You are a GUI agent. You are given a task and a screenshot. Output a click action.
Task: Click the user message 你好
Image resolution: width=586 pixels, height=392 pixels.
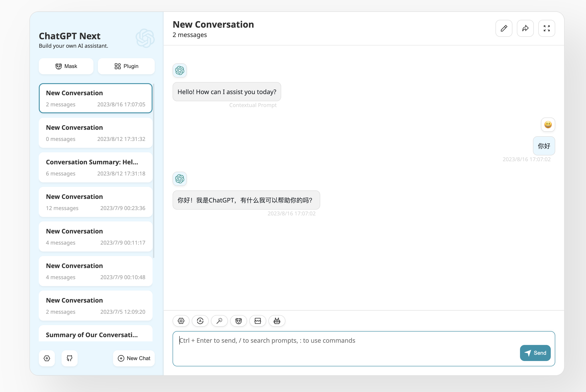pos(544,146)
